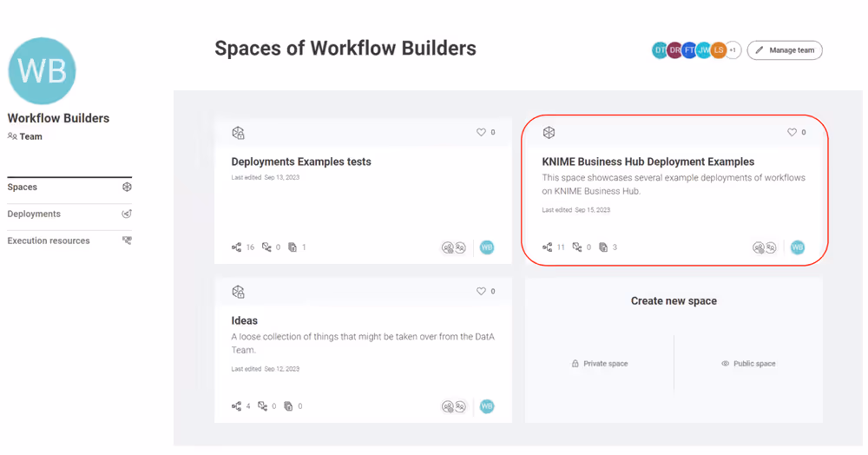
Task: Click team members icon on Deployments Examples tests
Action: click(454, 247)
